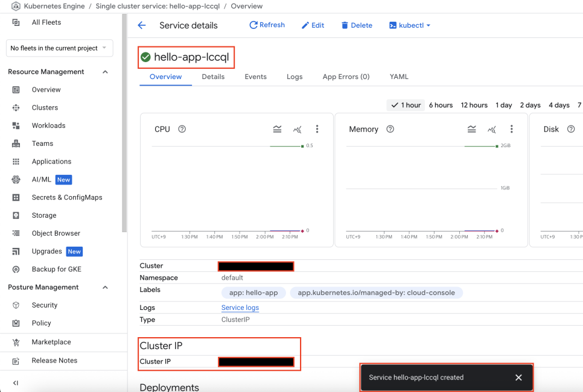This screenshot has height=392, width=583.
Task: Open the CPU chart more options menu
Action: click(x=317, y=129)
